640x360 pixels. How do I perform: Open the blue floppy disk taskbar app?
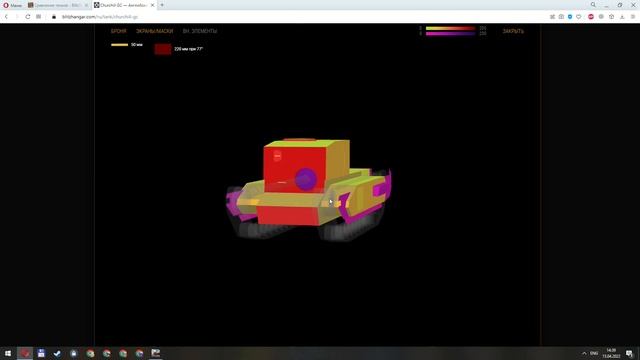click(41, 353)
